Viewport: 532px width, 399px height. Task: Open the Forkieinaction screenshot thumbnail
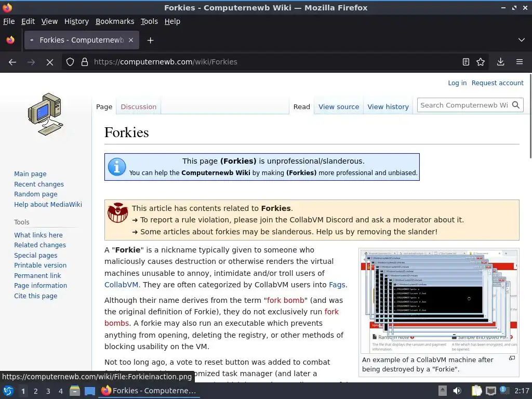pyautogui.click(x=439, y=302)
